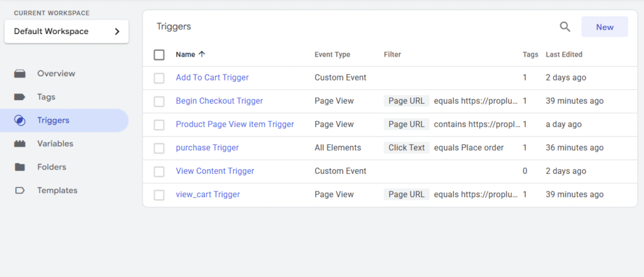Click the Triggers panel title
Viewport: 644px width, 277px height.
click(174, 27)
